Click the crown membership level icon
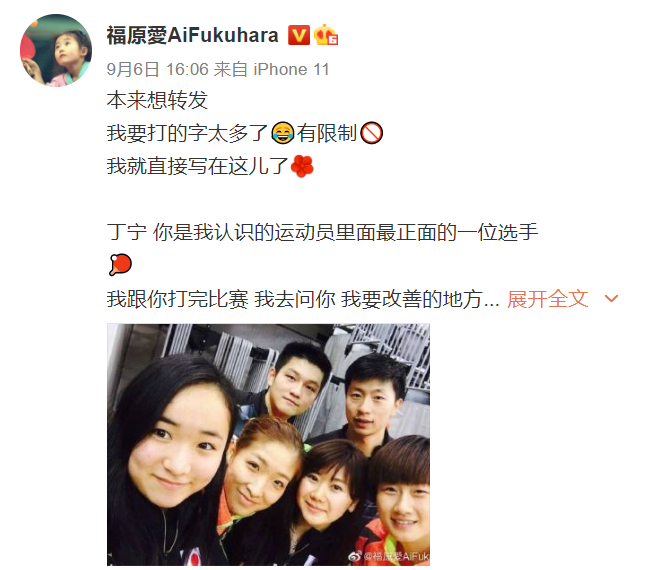Viewport: 666px width, 570px height. click(x=326, y=35)
